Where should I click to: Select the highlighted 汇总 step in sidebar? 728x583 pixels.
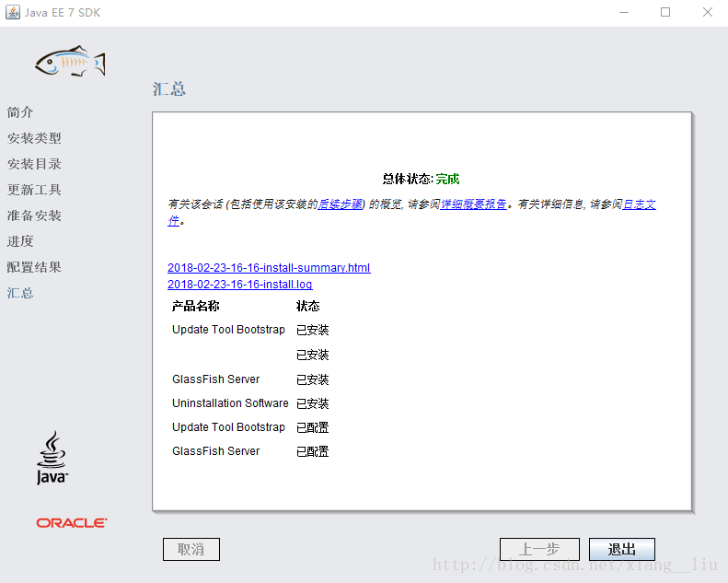(x=20, y=293)
